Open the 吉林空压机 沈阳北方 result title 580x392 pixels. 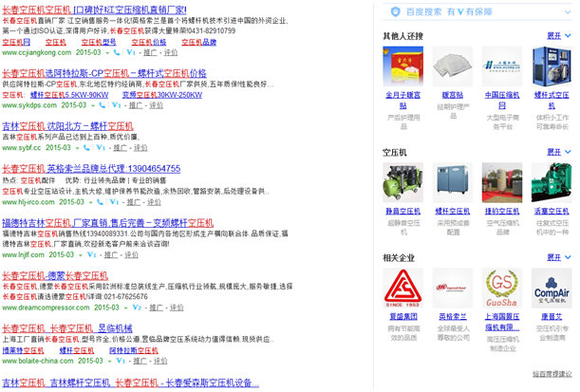[x=67, y=126]
